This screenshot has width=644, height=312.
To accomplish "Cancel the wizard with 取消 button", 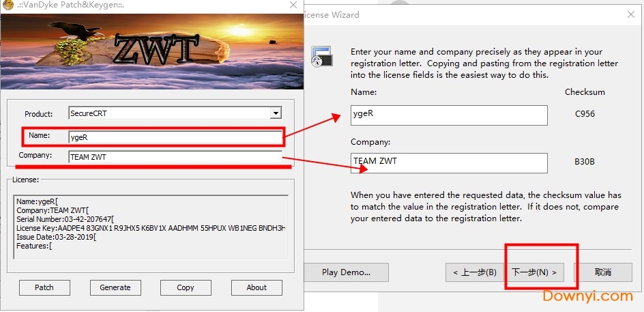I will point(602,272).
